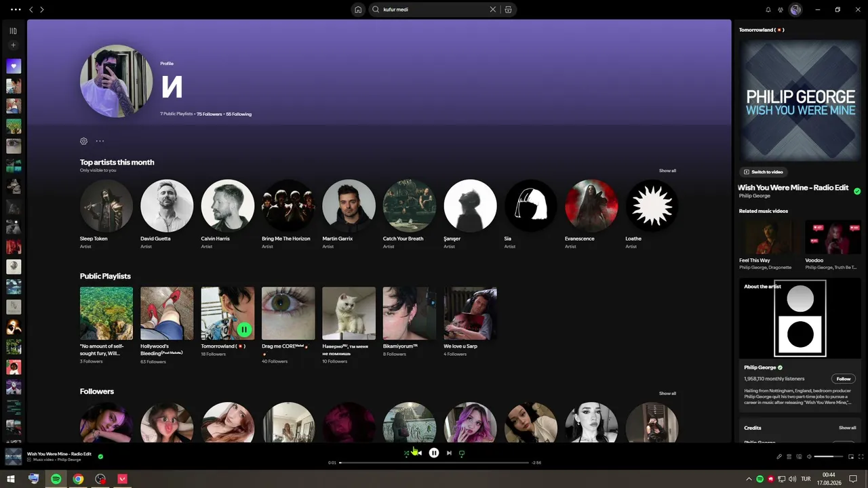The width and height of the screenshot is (868, 488).
Task: Pause the Tomorrowland playlist via green button
Action: click(244, 329)
